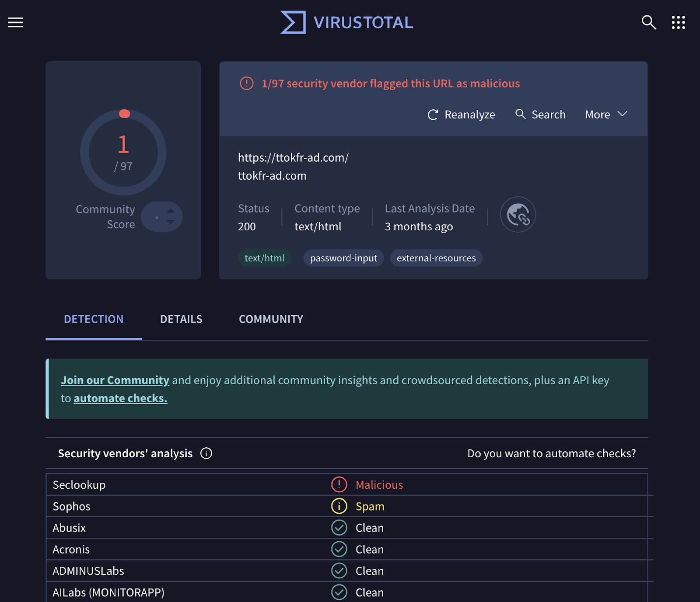
Task: Click the Clean checkmark icon for ADMINUSLabs
Action: (x=339, y=571)
